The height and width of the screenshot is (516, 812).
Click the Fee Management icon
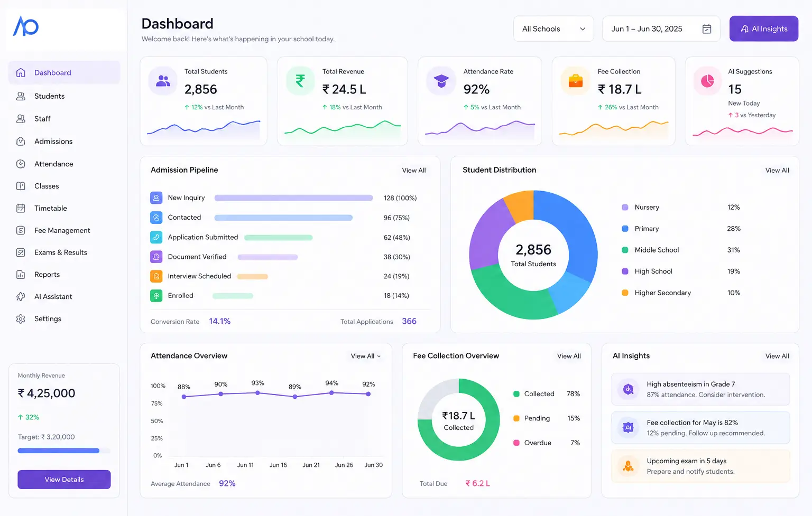21,230
